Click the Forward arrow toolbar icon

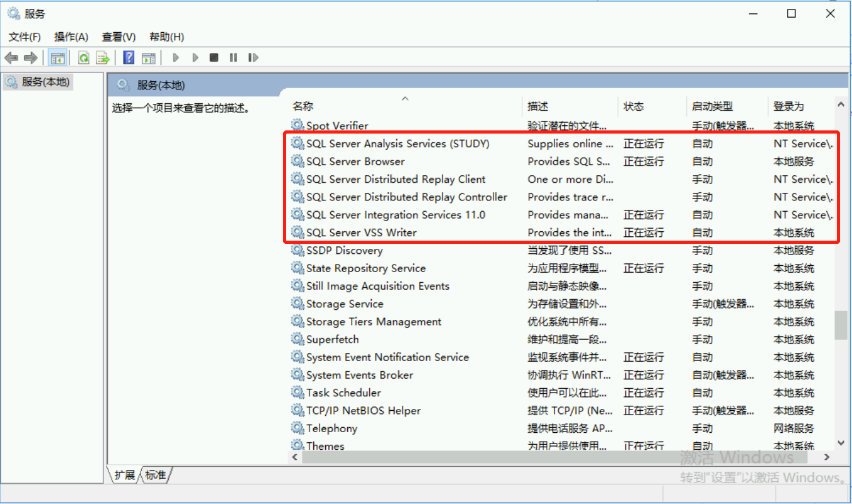30,58
